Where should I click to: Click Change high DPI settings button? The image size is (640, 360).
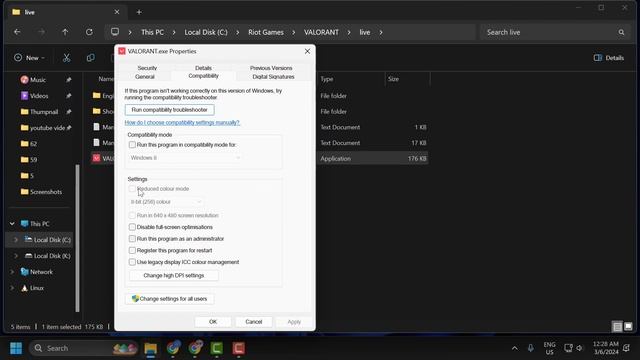tap(173, 276)
